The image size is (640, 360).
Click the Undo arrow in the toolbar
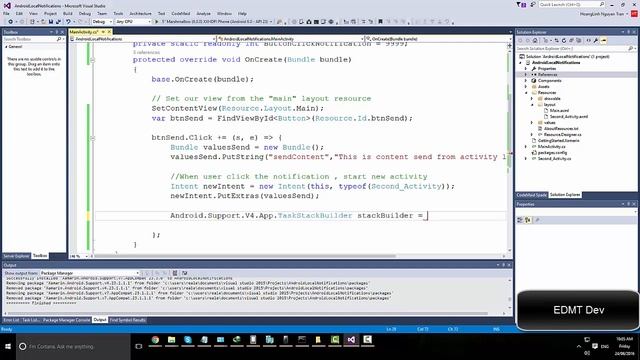[68, 22]
